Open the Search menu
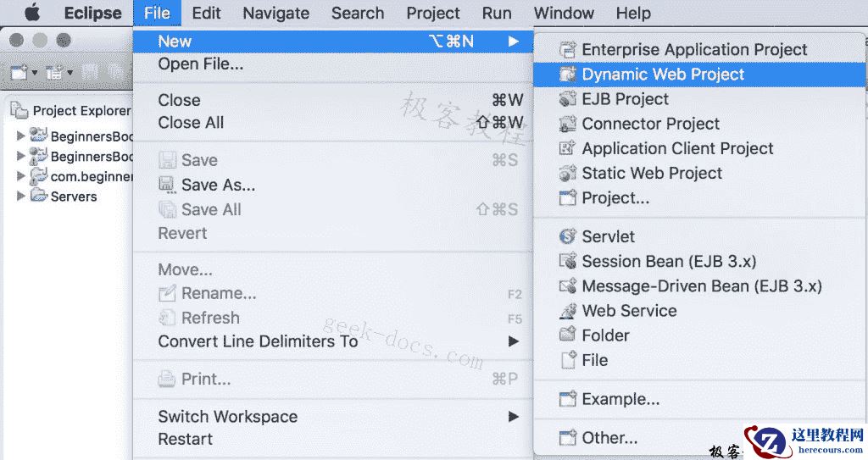The width and height of the screenshot is (868, 460). pos(358,13)
